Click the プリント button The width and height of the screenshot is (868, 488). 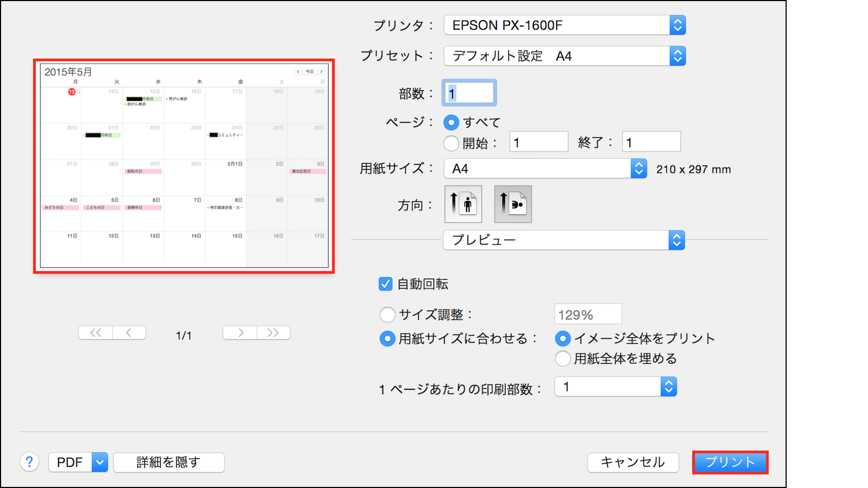[730, 463]
